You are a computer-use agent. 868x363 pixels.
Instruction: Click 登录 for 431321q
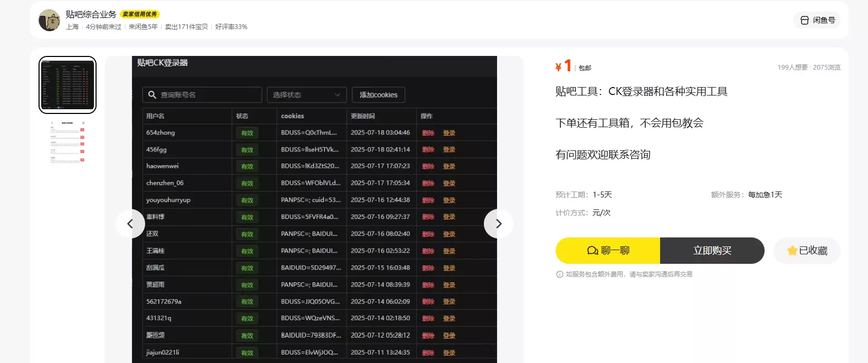(x=449, y=319)
